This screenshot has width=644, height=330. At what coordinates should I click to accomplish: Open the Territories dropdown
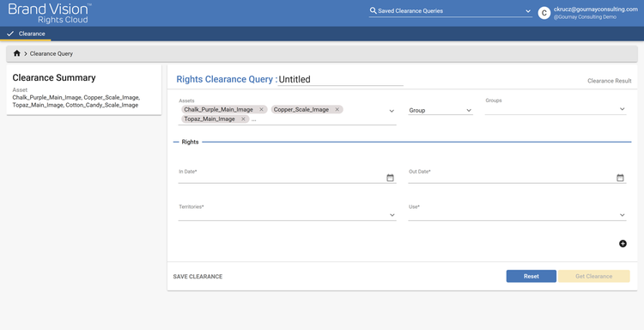pos(287,215)
